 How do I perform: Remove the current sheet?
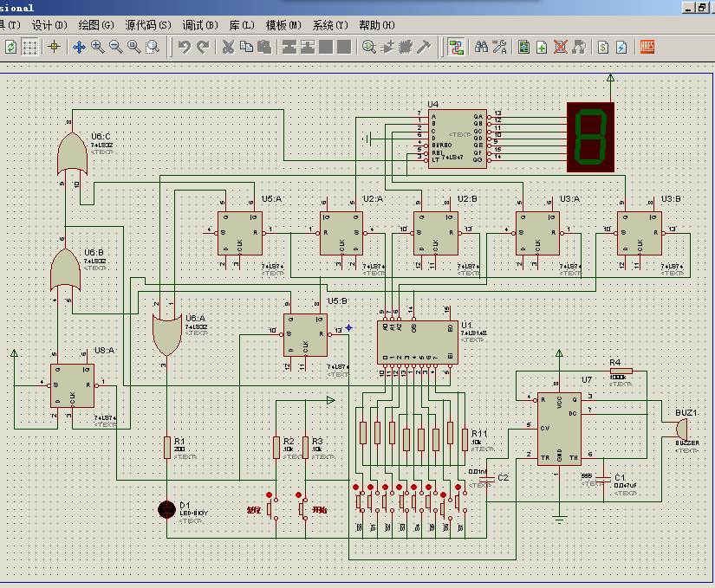coord(561,47)
